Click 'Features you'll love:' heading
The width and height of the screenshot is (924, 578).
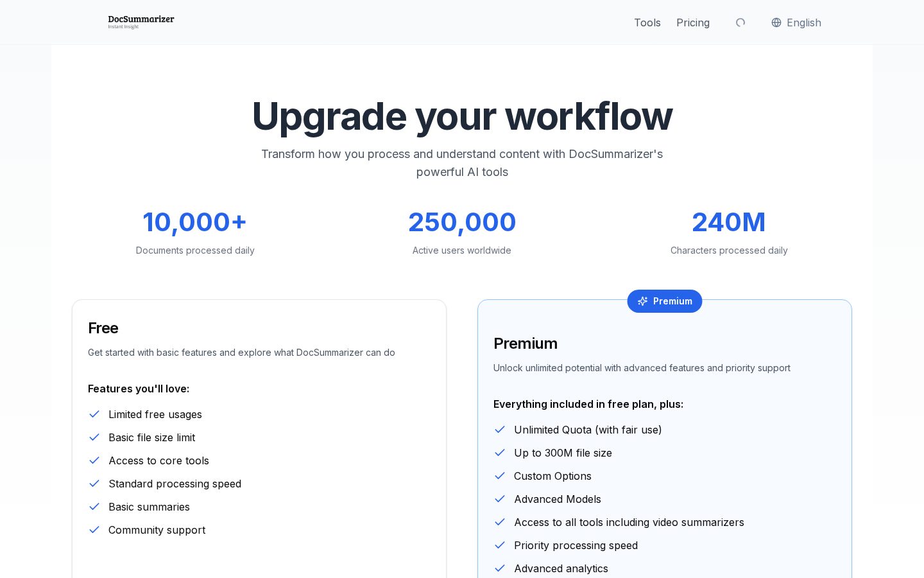click(x=139, y=389)
